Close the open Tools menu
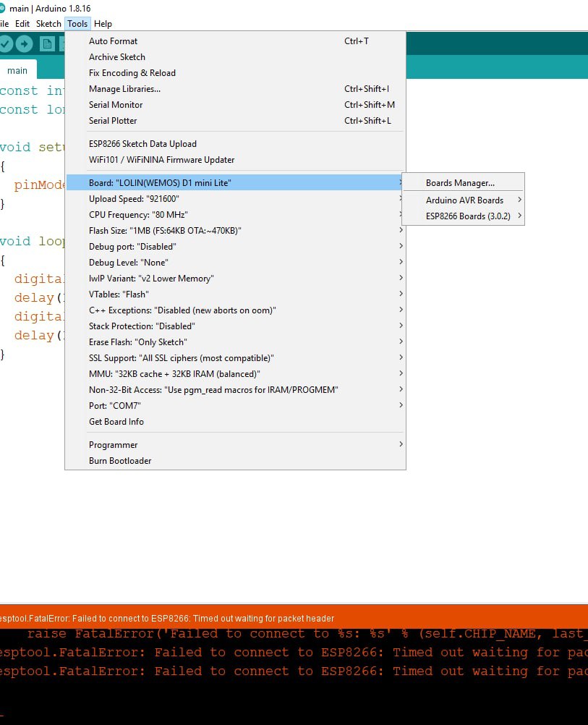This screenshot has width=588, height=725. click(77, 24)
